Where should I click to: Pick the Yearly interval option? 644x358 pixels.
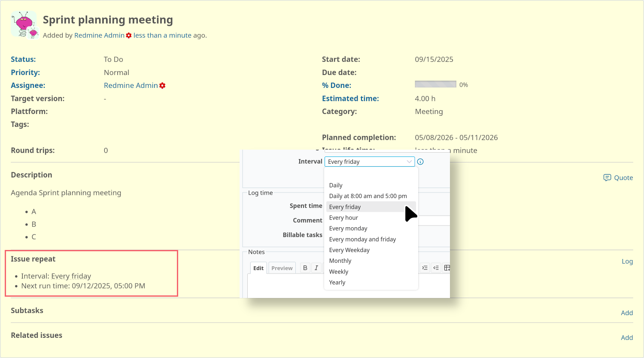(x=371, y=282)
